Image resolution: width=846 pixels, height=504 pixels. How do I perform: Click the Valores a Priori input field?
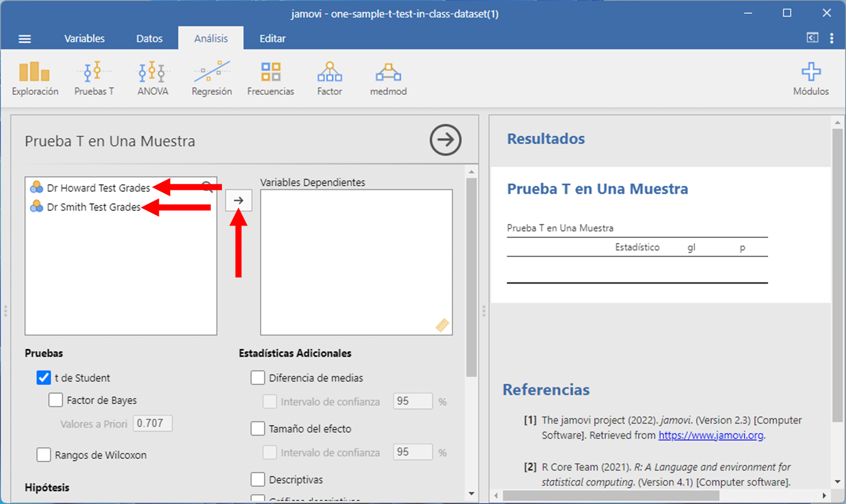pyautogui.click(x=153, y=424)
